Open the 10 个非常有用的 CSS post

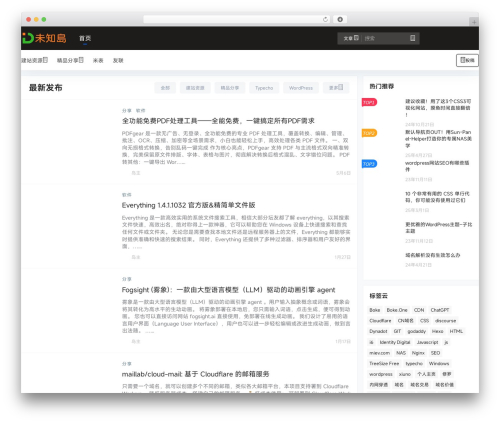pos(437,197)
